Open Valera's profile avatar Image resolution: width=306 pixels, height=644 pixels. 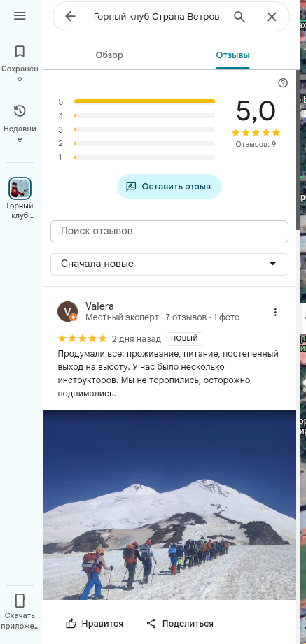coord(67,311)
